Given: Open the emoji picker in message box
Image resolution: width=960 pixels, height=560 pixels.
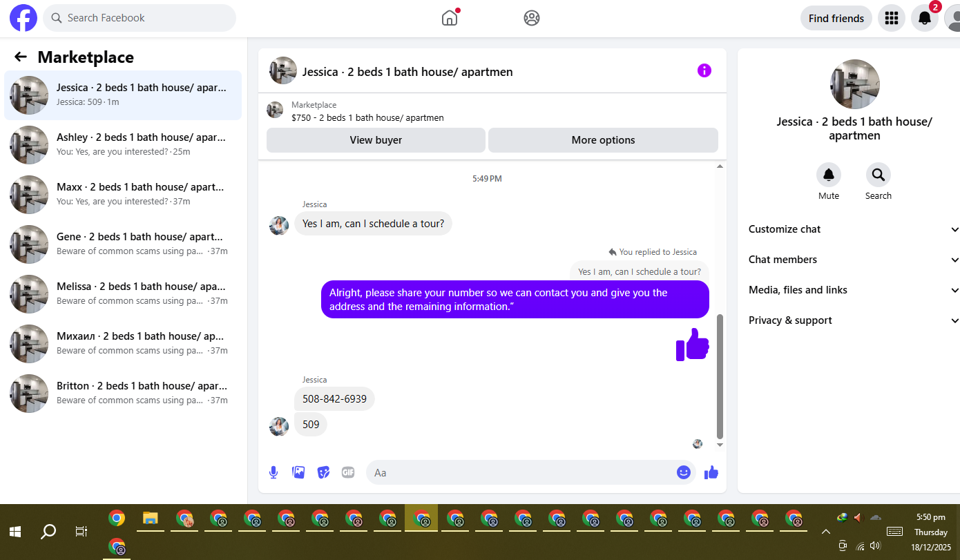Looking at the screenshot, I should (x=684, y=472).
